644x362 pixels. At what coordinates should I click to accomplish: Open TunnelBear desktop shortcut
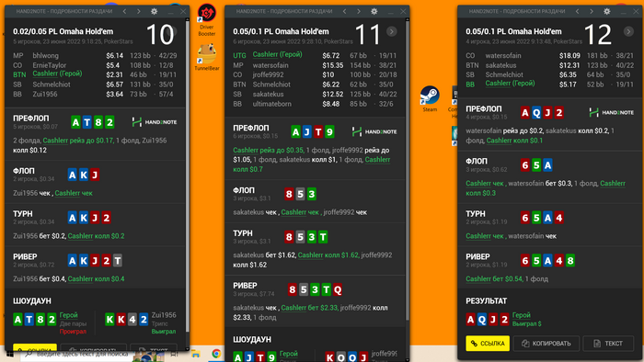coord(207,57)
